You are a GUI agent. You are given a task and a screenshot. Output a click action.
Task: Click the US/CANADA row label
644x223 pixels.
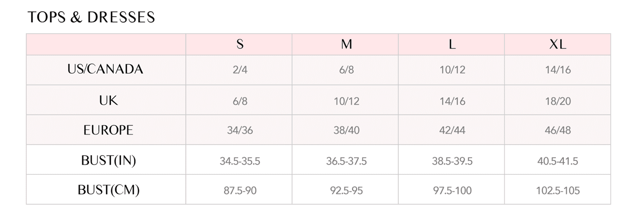click(x=106, y=69)
